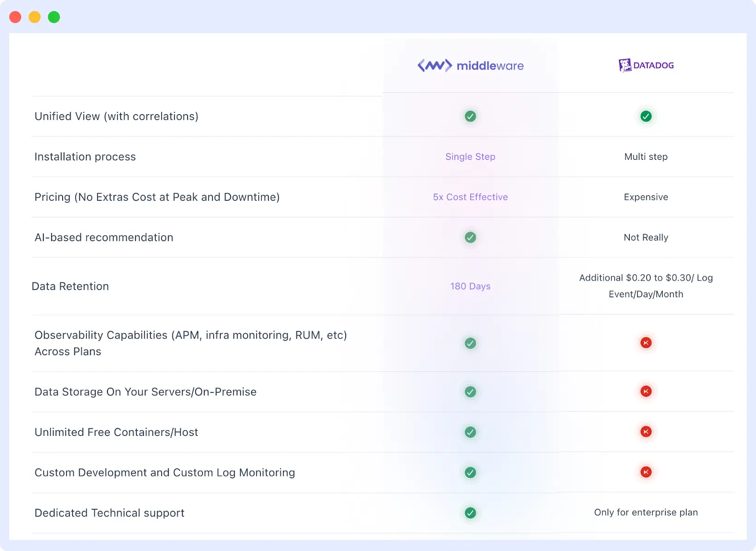Click Datadog's red X for Custom Log Monitoring
Screen dimensions: 756x551
(x=646, y=472)
